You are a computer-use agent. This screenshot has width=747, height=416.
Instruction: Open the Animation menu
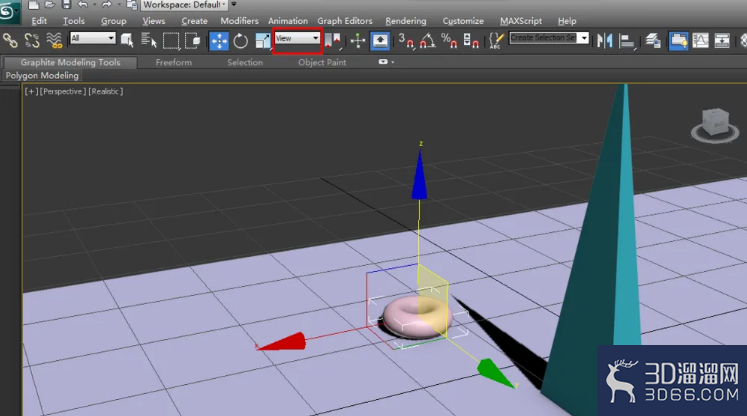288,21
